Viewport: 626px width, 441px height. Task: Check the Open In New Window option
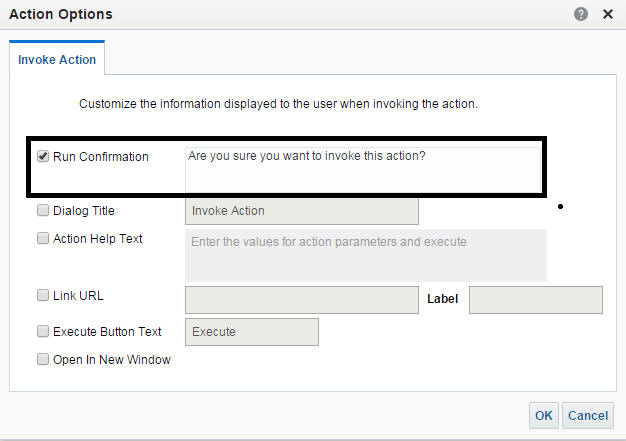click(43, 359)
